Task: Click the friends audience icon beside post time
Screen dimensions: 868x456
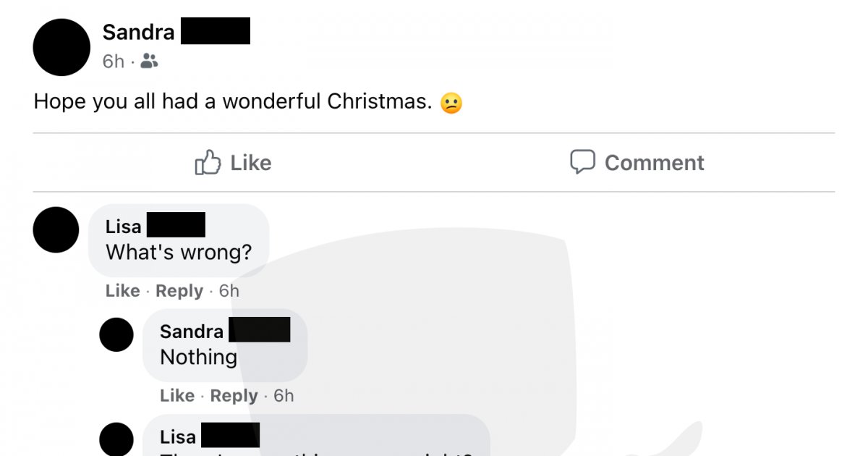Action: coord(149,62)
